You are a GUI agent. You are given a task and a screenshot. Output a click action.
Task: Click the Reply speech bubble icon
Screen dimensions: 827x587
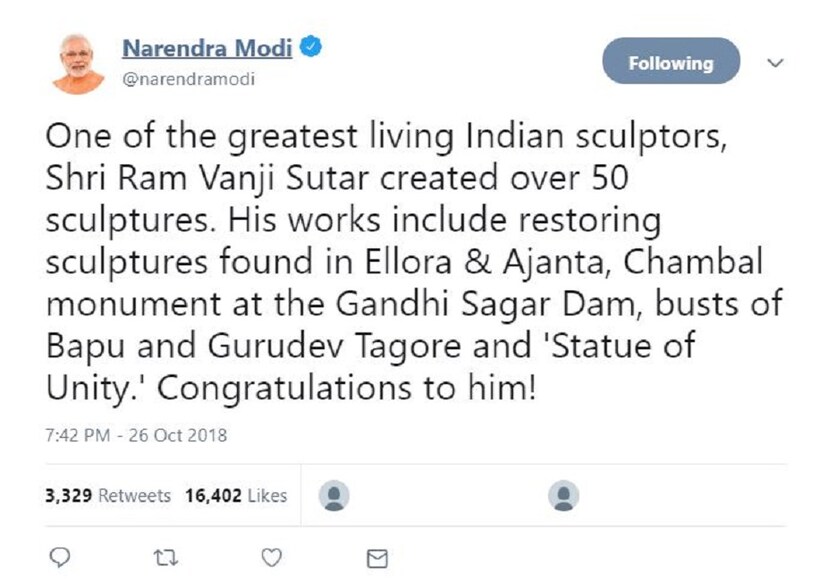(60, 557)
